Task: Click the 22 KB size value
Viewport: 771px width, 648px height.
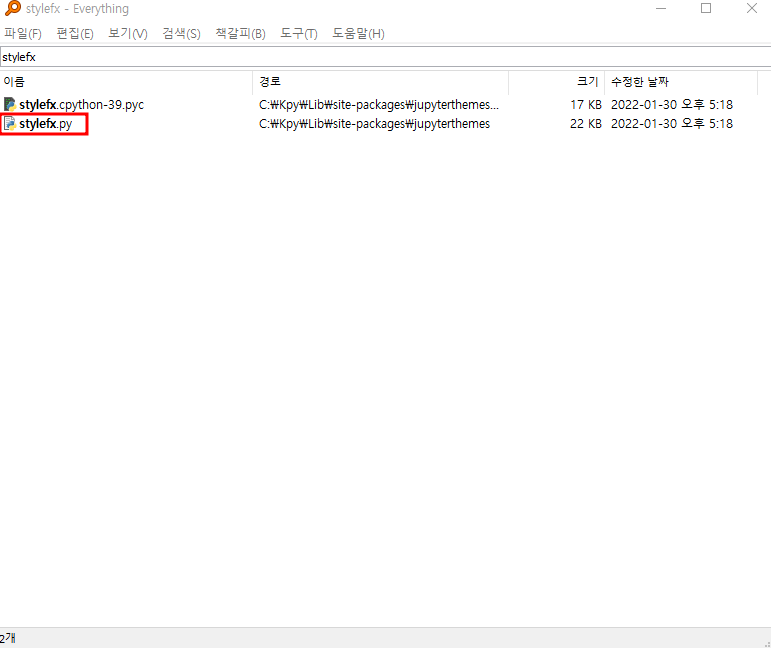Action: [x=586, y=124]
